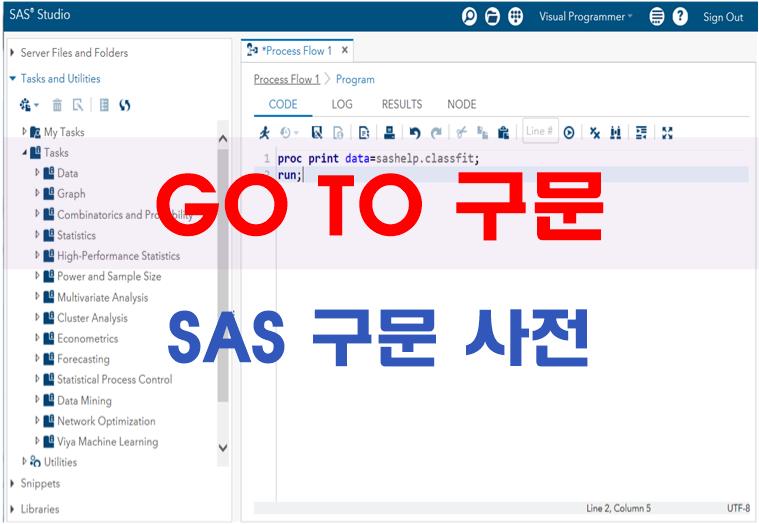Select Statistical Process Control tree item
Image resolution: width=759 pixels, height=524 pixels.
pyautogui.click(x=114, y=379)
